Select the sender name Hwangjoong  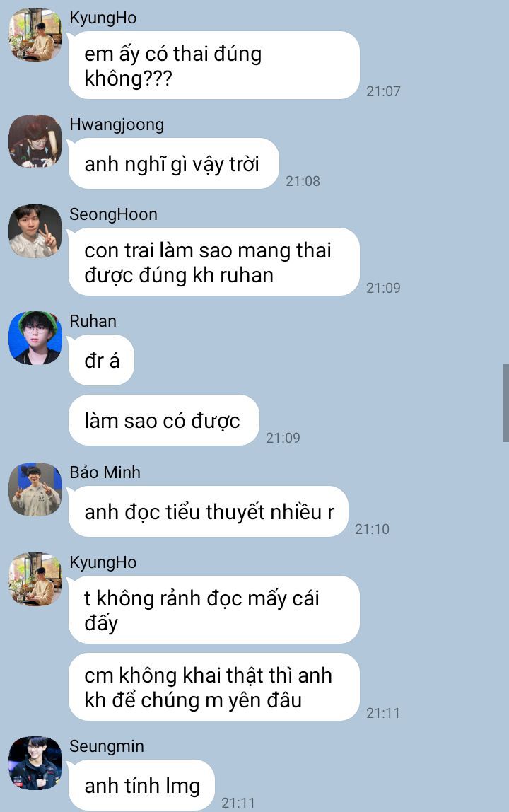[x=117, y=124]
